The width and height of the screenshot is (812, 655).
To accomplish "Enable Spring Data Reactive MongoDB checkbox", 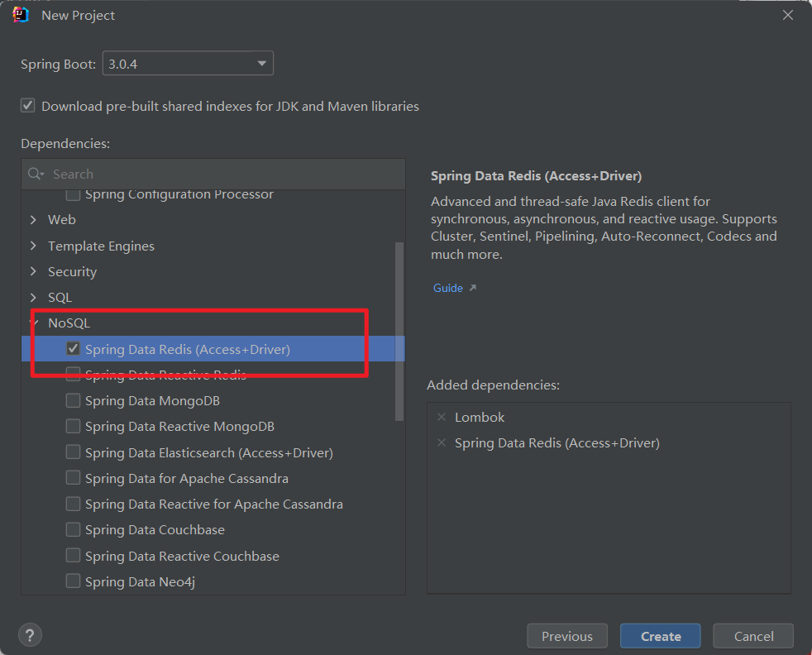I will point(73,426).
